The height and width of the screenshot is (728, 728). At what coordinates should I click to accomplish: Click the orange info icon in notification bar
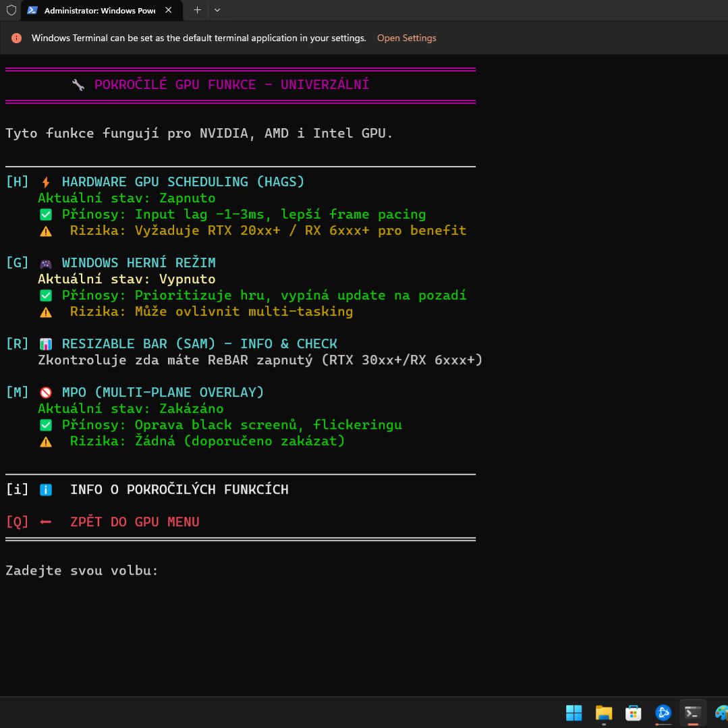[x=17, y=38]
